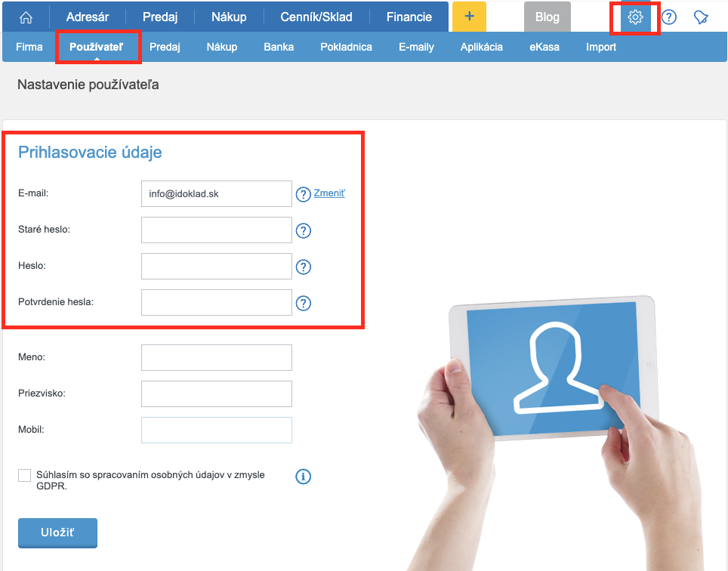Click the help question mark in top bar
Image resolution: width=728 pixels, height=571 pixels.
[x=668, y=17]
